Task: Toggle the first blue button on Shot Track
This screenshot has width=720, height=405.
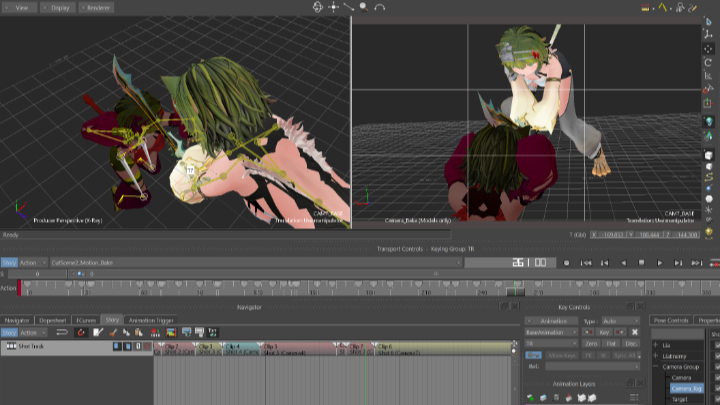Action: 117,346
